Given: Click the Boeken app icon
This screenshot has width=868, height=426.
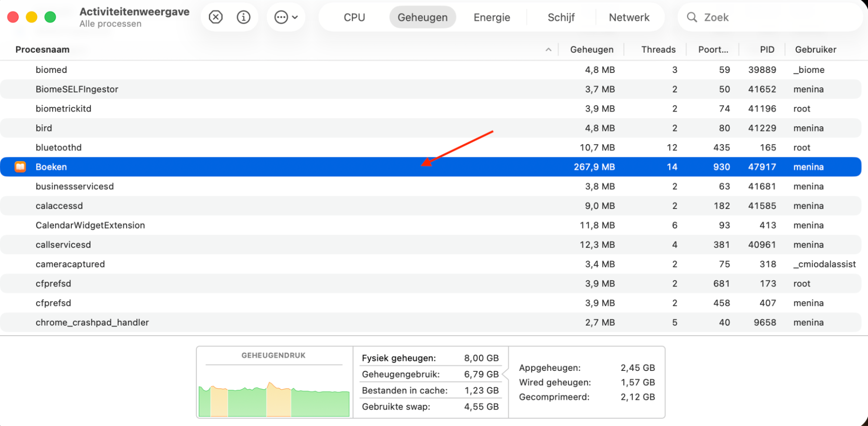Looking at the screenshot, I should [x=20, y=166].
